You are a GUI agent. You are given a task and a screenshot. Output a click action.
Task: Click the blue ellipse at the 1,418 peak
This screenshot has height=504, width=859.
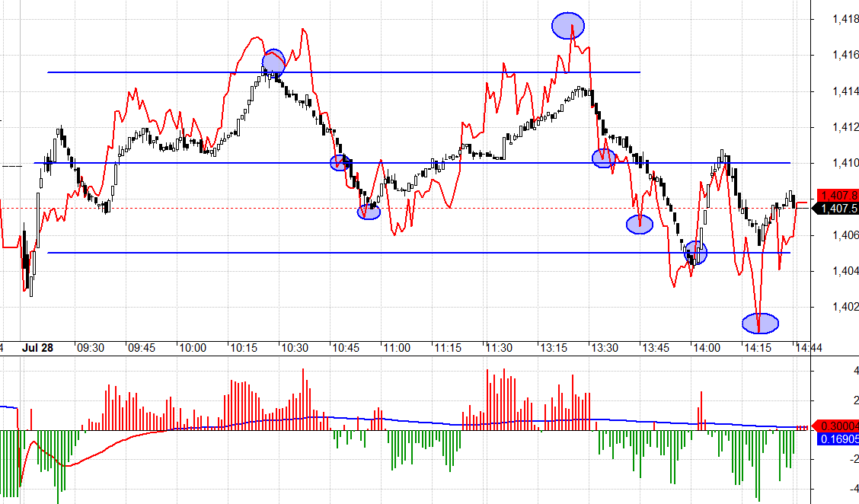coord(568,26)
